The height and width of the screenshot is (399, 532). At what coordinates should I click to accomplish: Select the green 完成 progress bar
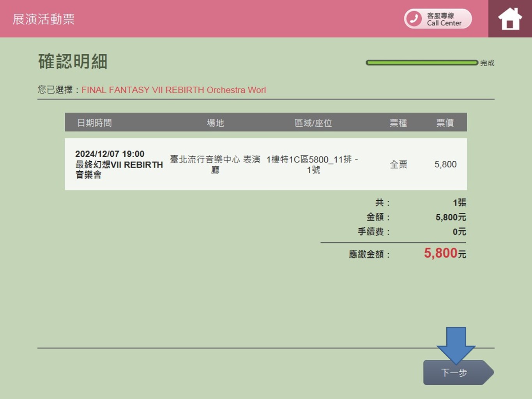(x=422, y=63)
